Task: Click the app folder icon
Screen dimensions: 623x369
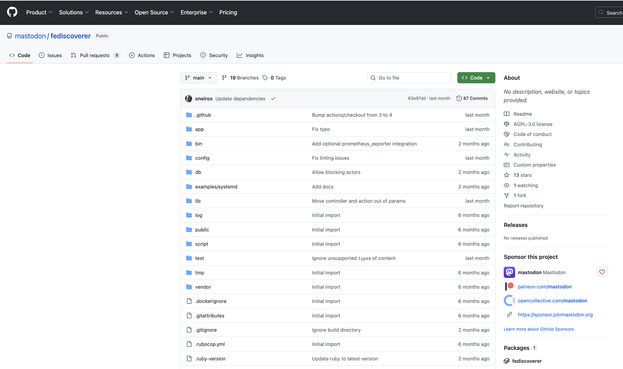Action: 189,129
